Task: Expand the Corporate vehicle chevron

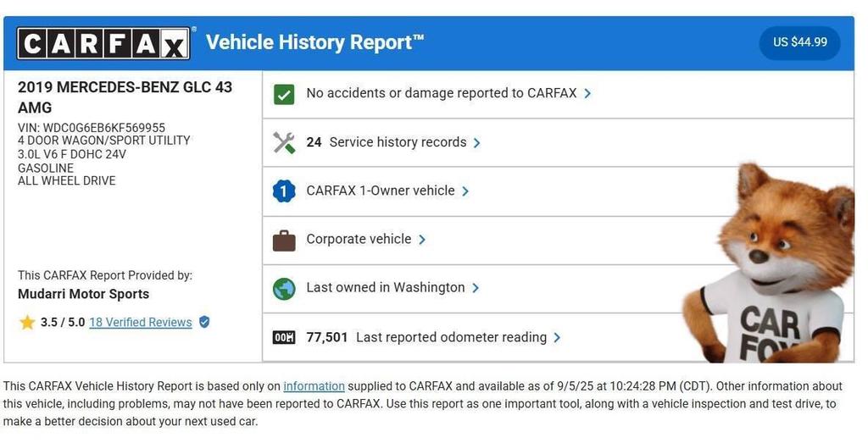Action: click(x=422, y=240)
